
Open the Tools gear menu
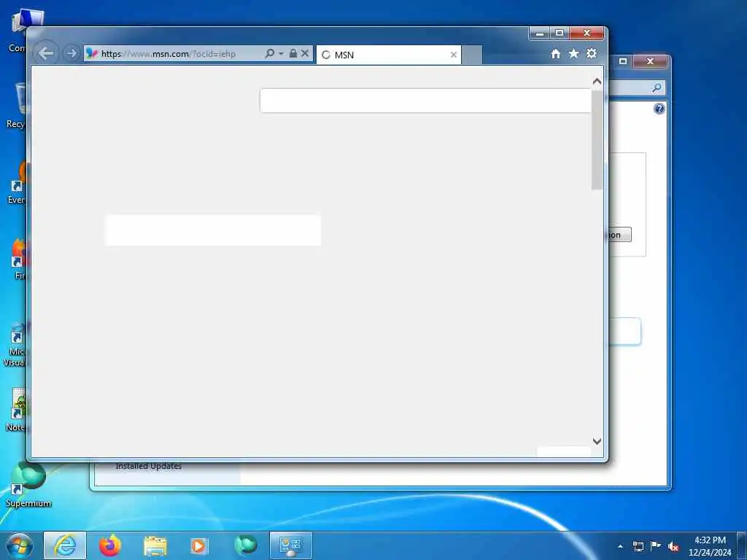click(592, 53)
